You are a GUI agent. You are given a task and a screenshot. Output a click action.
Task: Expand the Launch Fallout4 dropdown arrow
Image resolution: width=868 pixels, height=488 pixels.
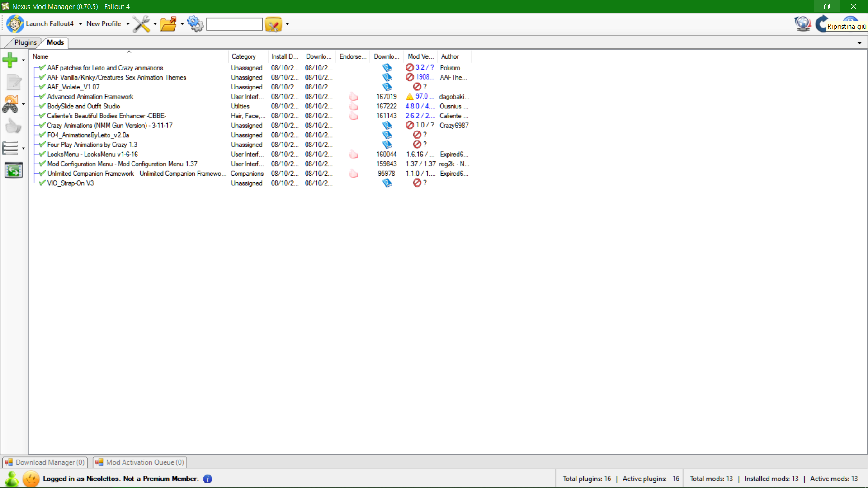pos(80,24)
